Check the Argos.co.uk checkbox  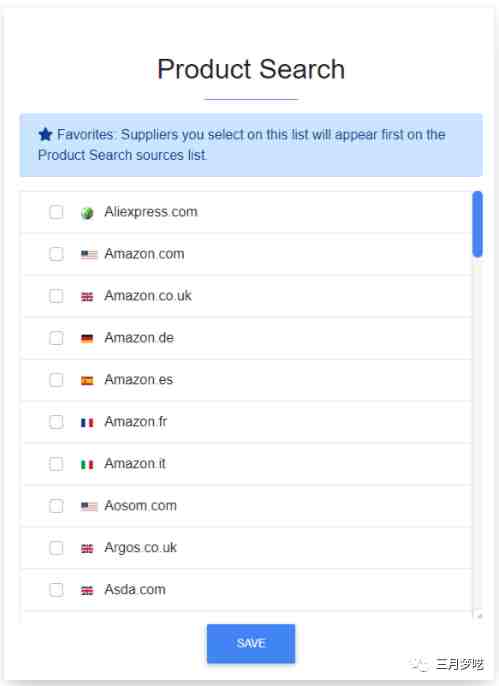tap(56, 548)
